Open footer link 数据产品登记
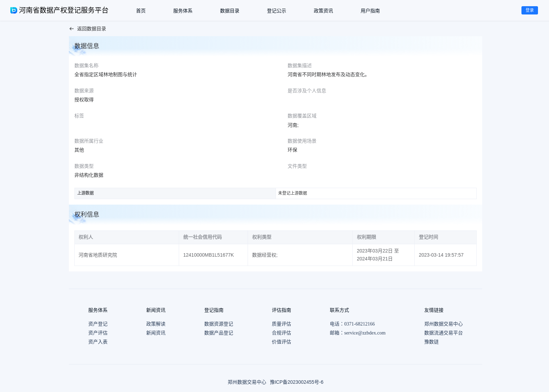Viewport: 549px width, 392px height. tap(219, 333)
